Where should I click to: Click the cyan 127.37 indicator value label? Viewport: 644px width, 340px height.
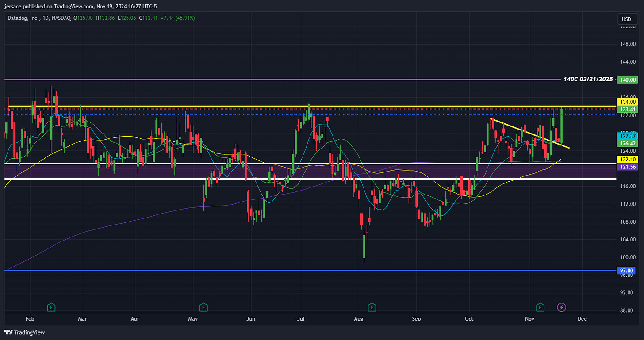tap(628, 137)
